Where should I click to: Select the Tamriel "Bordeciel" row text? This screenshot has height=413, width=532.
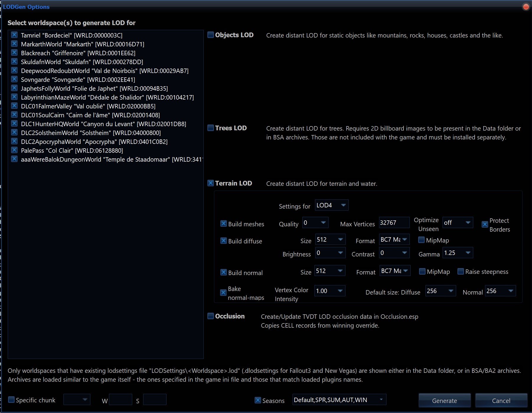(71, 35)
